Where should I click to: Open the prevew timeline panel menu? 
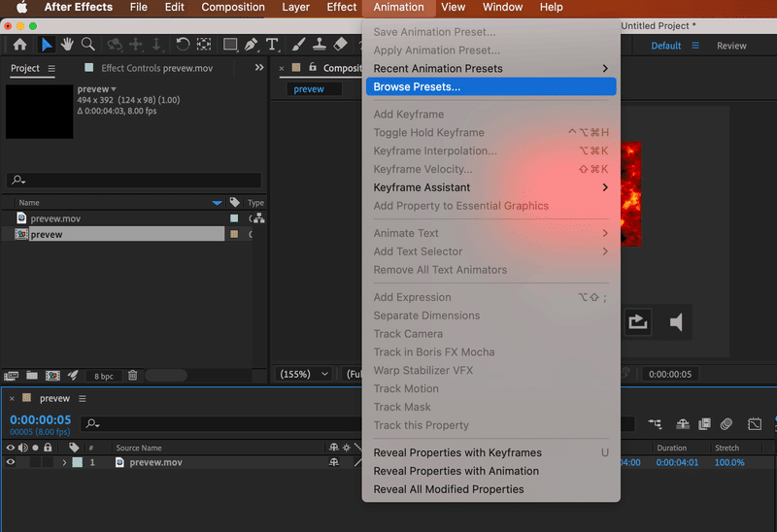click(83, 398)
